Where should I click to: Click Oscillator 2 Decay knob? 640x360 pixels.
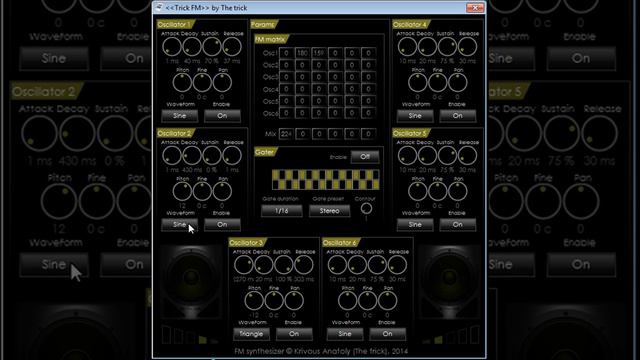click(192, 156)
